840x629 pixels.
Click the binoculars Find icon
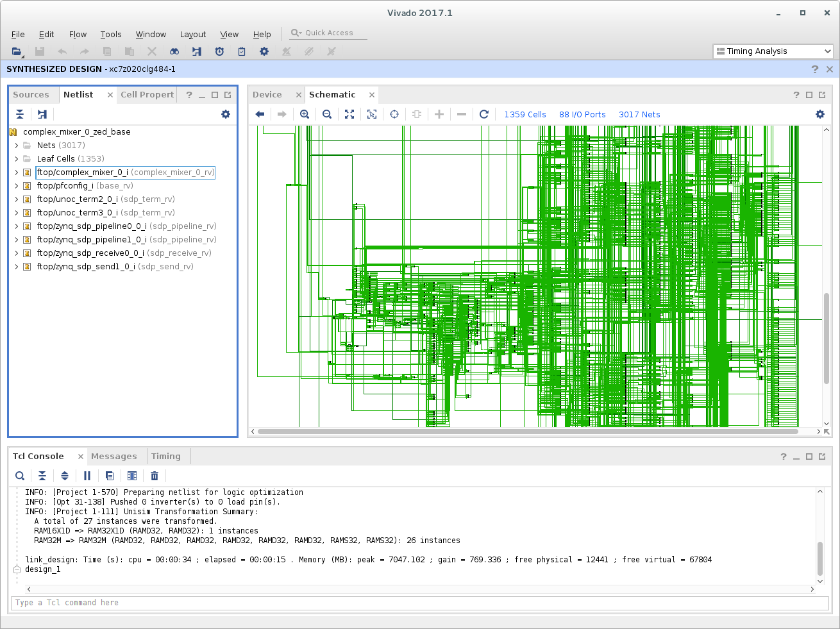click(x=174, y=51)
